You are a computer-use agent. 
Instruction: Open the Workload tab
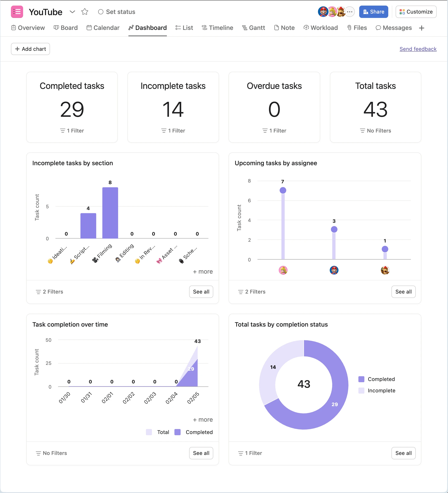click(321, 28)
